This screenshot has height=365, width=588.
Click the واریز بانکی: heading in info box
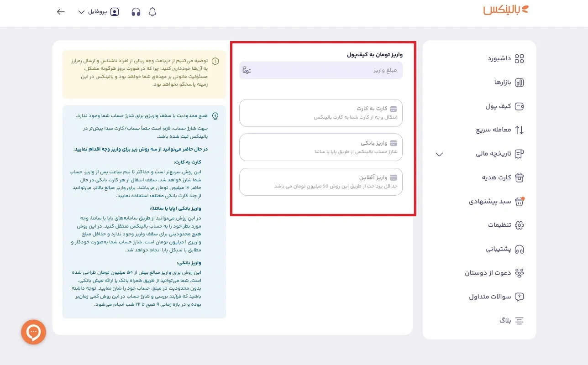(x=189, y=263)
